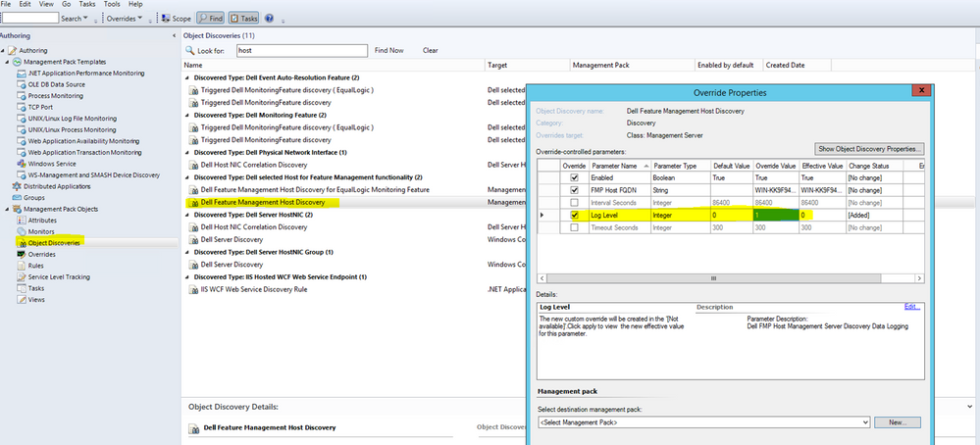
Task: Click the New management pack button
Action: [x=898, y=422]
